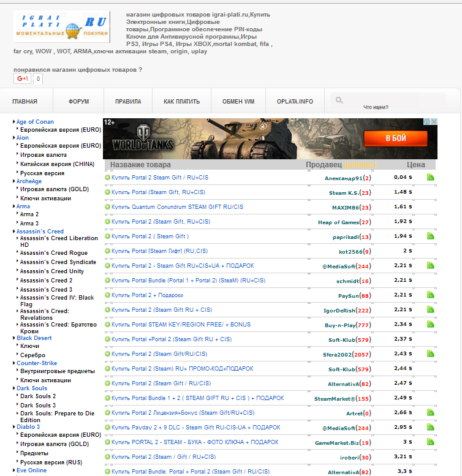This screenshot has height=476, width=462.
Task: Select Серебро under Black Desert
Action: tap(33, 355)
